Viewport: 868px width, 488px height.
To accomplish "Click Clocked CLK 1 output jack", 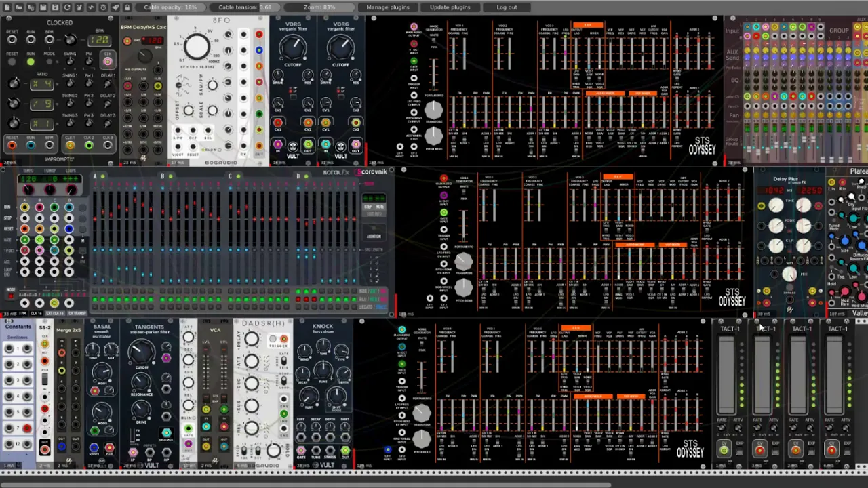I will [x=70, y=145].
